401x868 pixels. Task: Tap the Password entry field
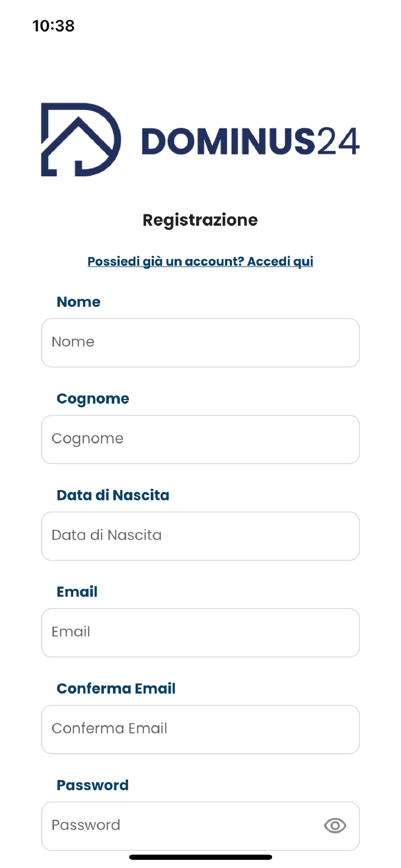coord(182,826)
